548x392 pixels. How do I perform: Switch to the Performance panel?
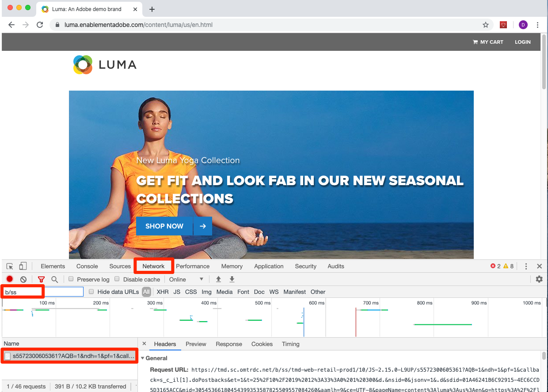click(x=193, y=266)
